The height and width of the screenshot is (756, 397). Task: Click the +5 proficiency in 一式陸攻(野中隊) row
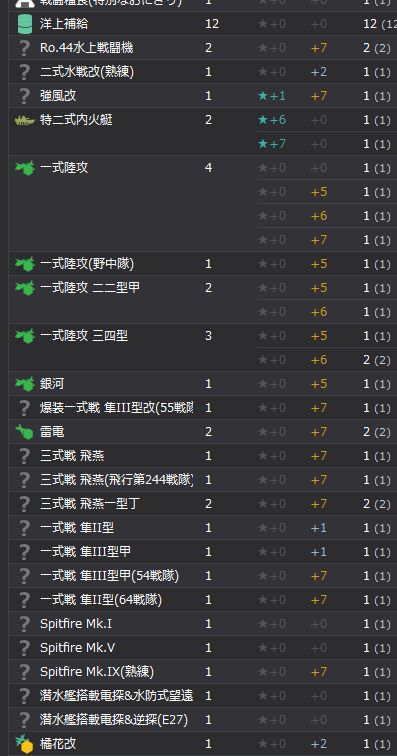point(319,264)
